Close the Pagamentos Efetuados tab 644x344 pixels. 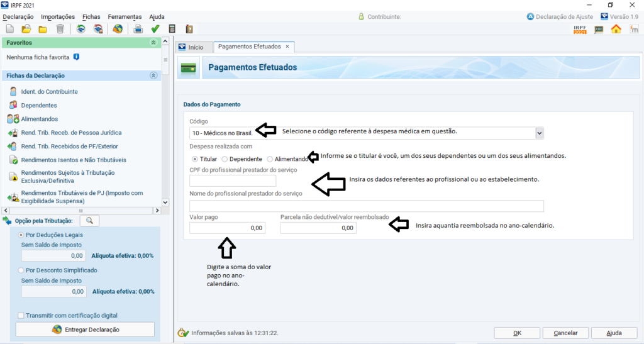click(x=287, y=47)
